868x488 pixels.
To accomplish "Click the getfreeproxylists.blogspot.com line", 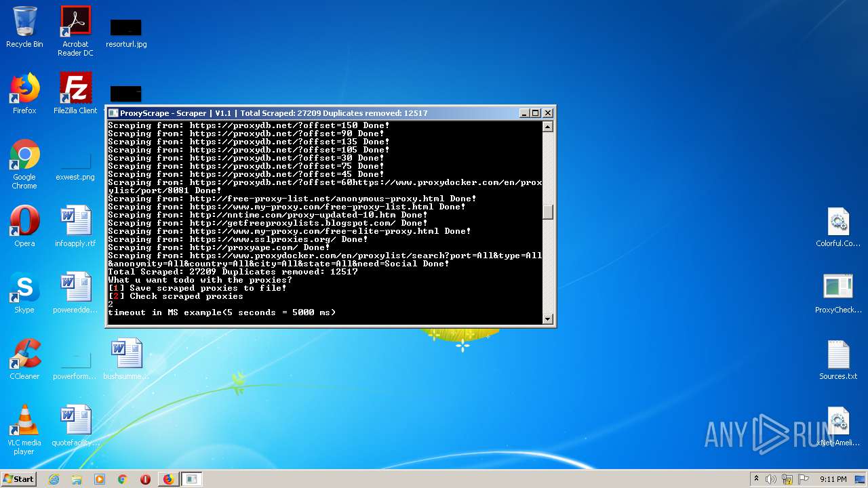I will pyautogui.click(x=268, y=223).
